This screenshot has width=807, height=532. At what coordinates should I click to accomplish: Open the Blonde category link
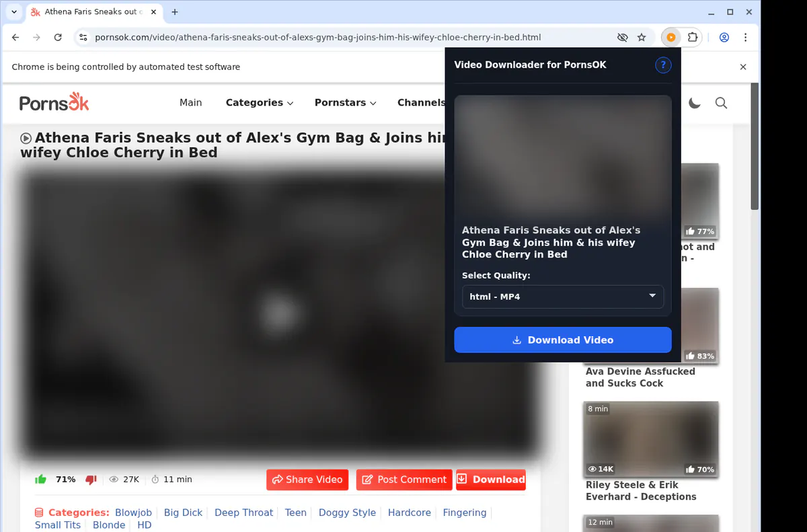coord(109,525)
